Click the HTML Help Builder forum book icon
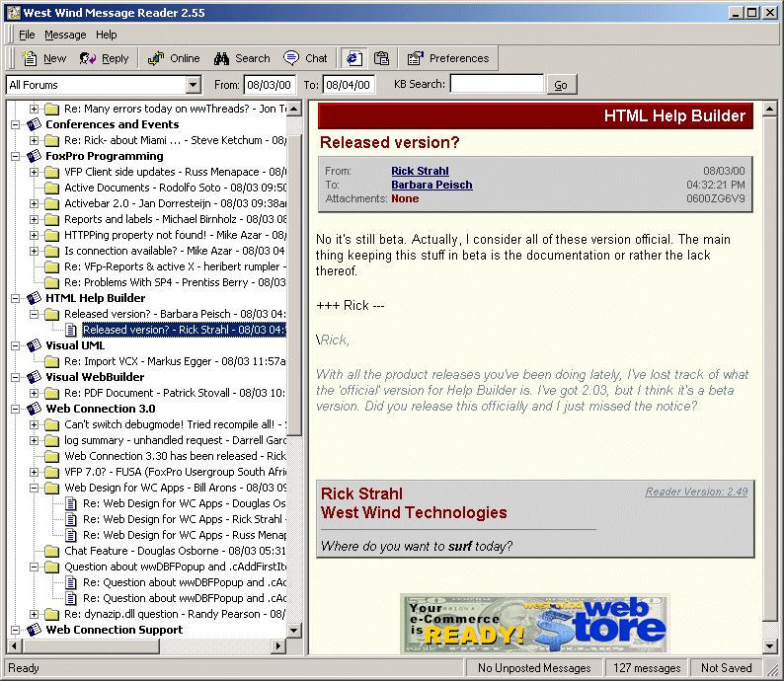This screenshot has height=681, width=784. click(35, 298)
